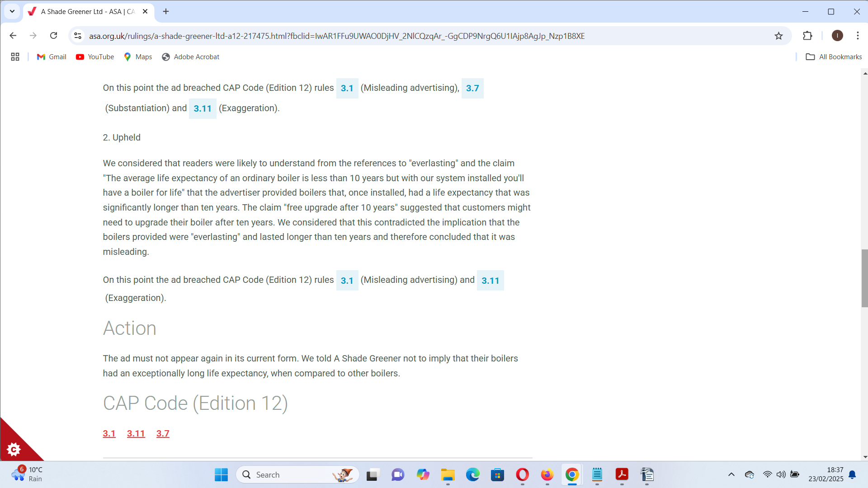
Task: Open All Bookmarks folder
Action: pos(834,56)
